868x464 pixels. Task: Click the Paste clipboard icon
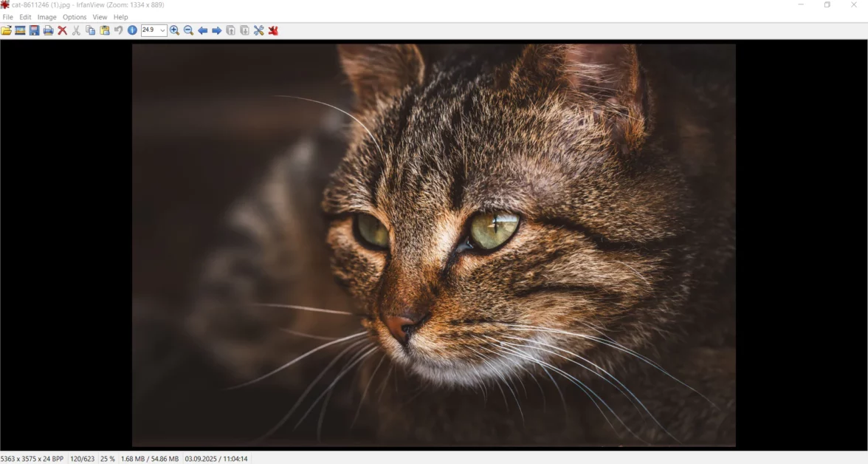pyautogui.click(x=105, y=30)
